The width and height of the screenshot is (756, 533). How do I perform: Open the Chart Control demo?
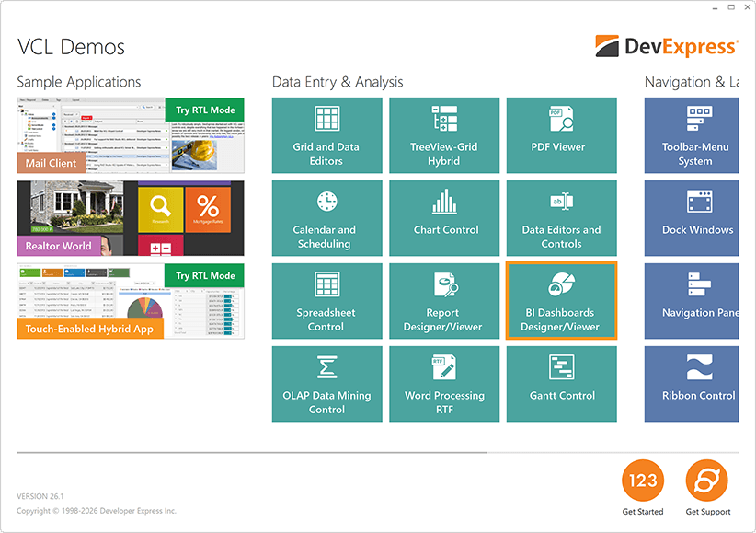[x=444, y=218]
